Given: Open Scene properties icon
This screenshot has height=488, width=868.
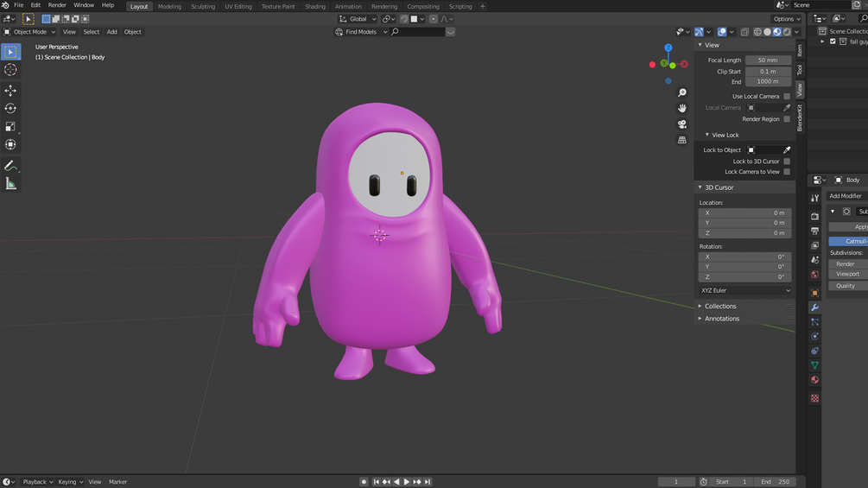Looking at the screenshot, I should [x=814, y=259].
